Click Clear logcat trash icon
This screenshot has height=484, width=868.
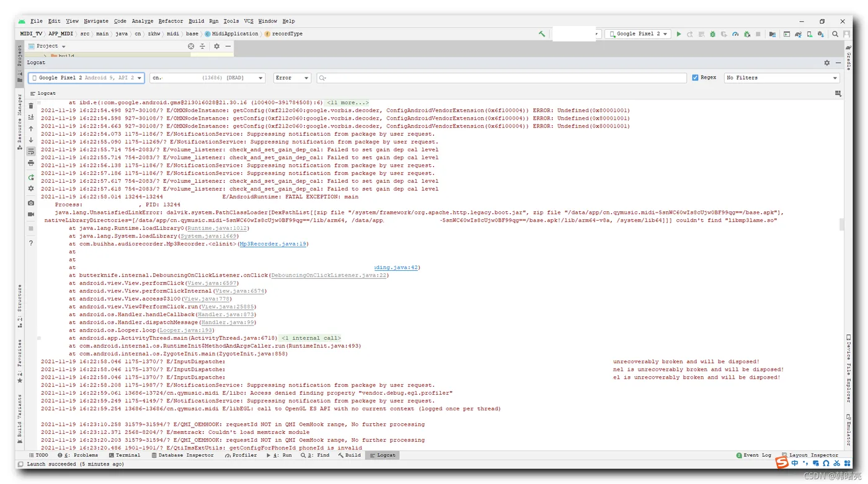pyautogui.click(x=31, y=106)
